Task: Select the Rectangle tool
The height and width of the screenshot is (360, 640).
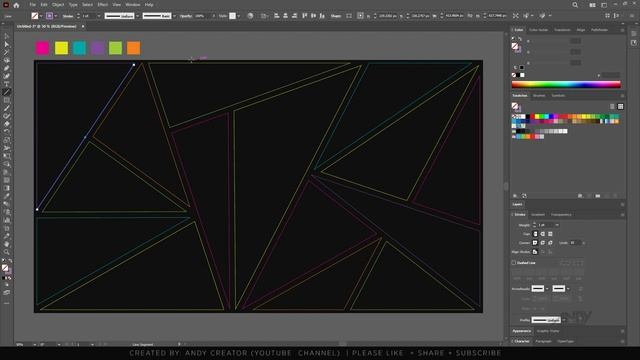Action: [x=7, y=100]
